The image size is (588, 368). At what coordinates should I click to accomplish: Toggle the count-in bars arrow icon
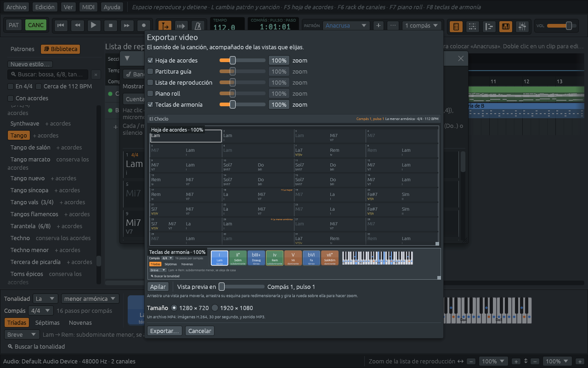[x=181, y=26]
